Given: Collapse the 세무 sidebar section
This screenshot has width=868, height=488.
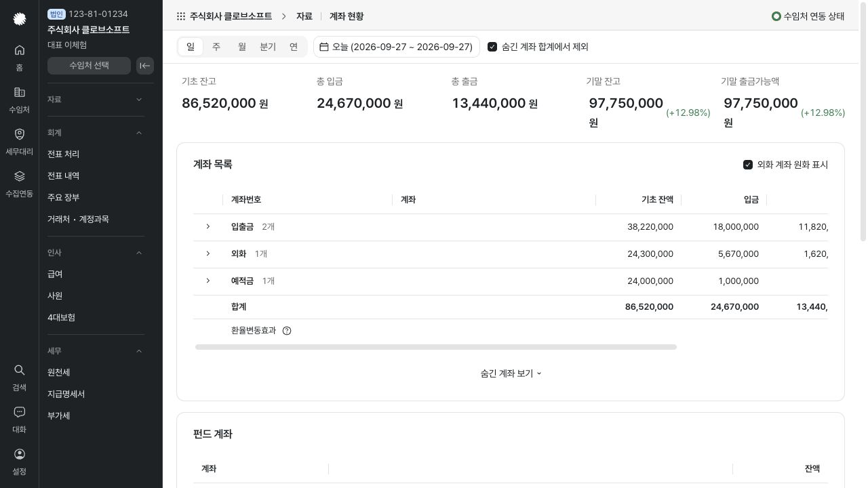Looking at the screenshot, I should [x=96, y=351].
